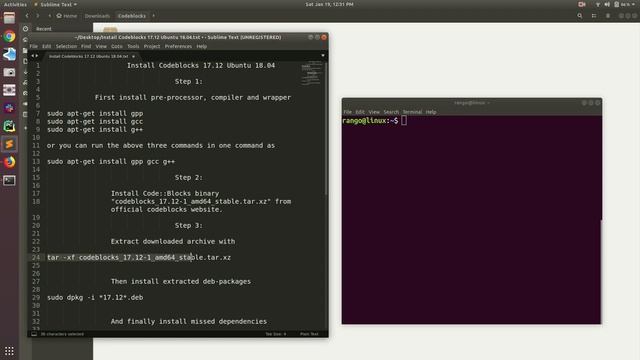The width and height of the screenshot is (640, 360).
Task: Click the date and time in top bar
Action: 329,4
